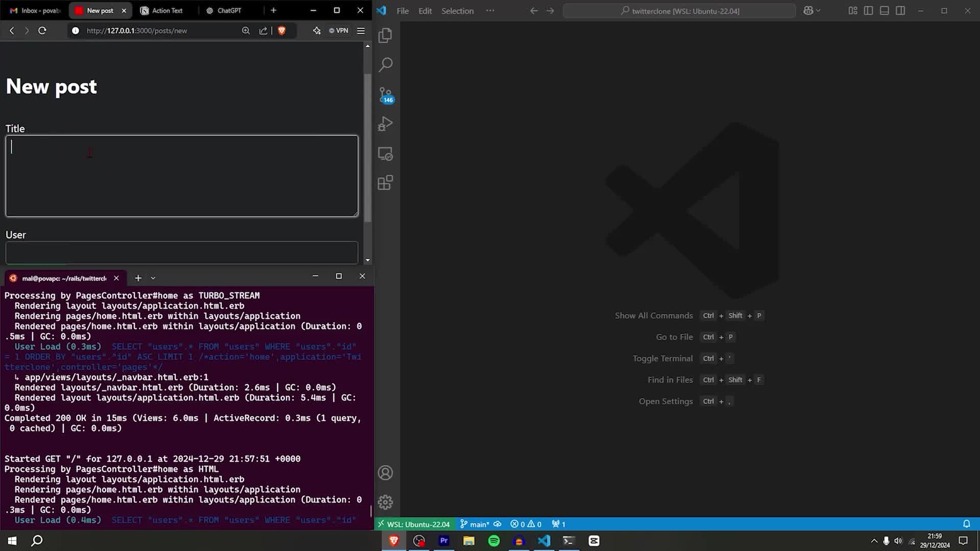
Task: Open Explorer view in VS Code sidebar
Action: click(385, 35)
